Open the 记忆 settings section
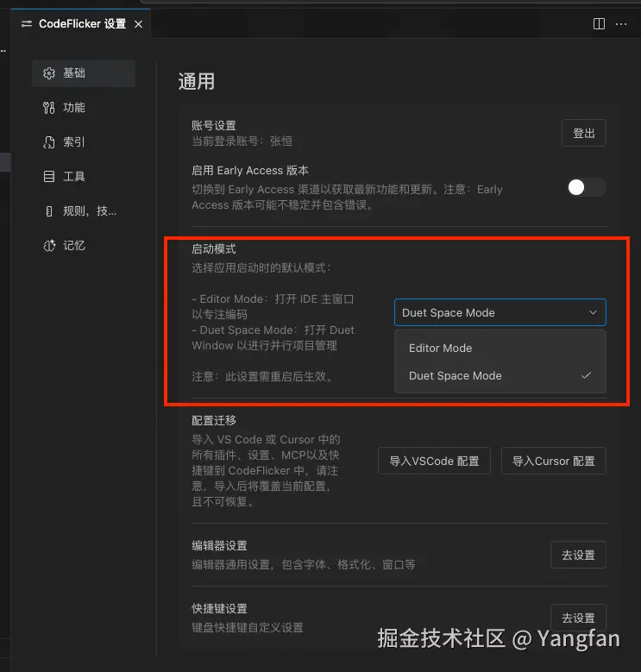641x672 pixels. tap(84, 246)
